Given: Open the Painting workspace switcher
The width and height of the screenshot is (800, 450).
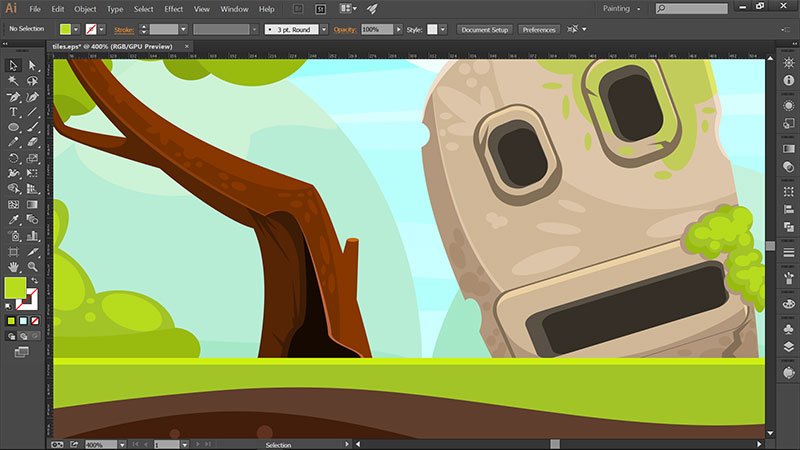Looking at the screenshot, I should 621,9.
